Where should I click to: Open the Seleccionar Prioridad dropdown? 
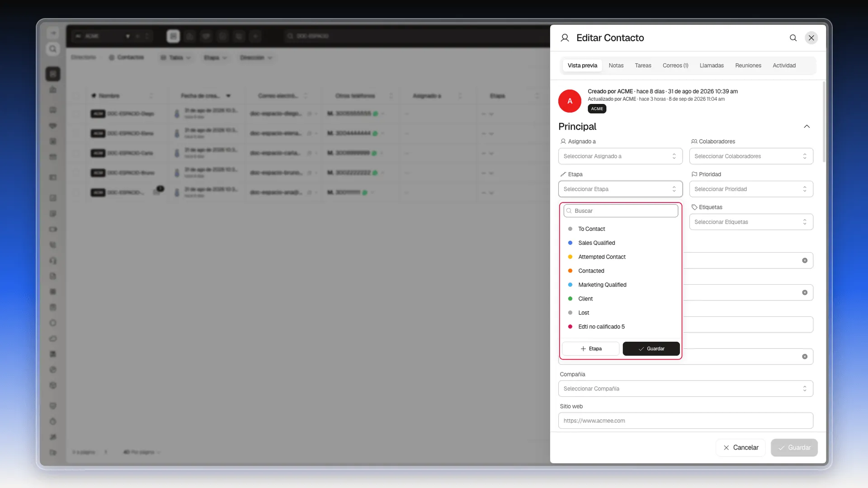751,189
